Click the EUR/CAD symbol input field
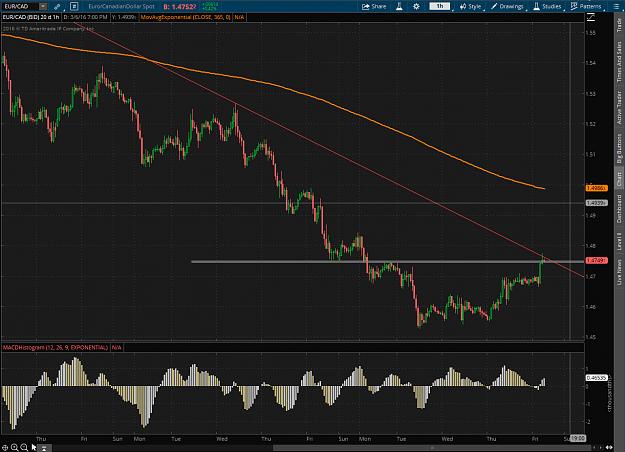 [x=20, y=6]
